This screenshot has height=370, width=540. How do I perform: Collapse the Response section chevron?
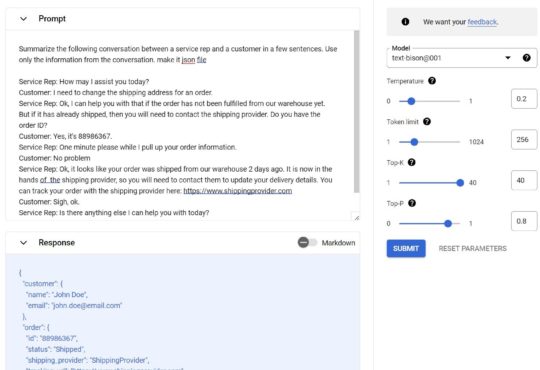(23, 243)
